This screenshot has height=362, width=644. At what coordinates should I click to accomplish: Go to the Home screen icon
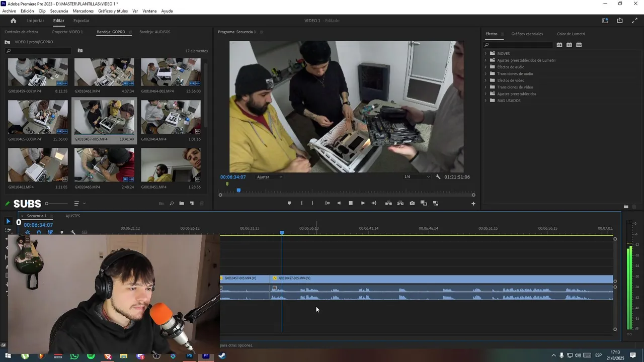click(13, 21)
